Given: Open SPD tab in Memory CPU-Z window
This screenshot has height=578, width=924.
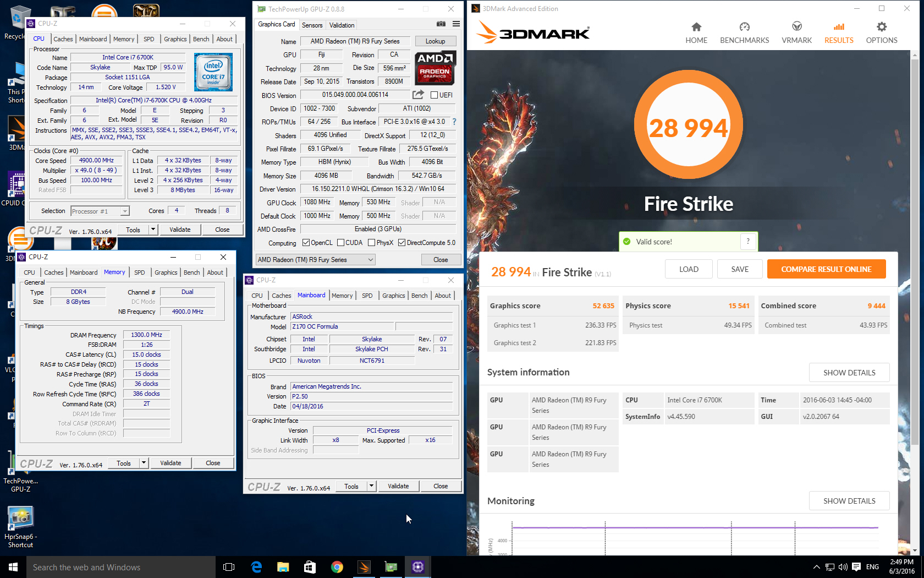Looking at the screenshot, I should pos(140,272).
